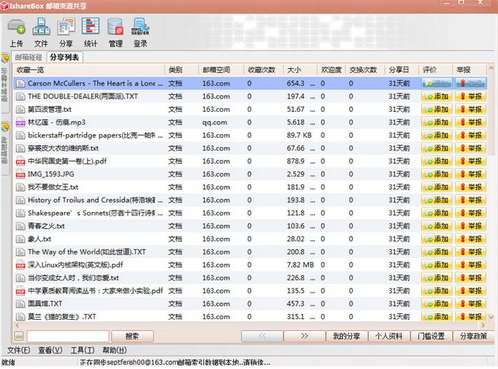This screenshot has width=498, height=369.
Task: Select 青春之火.txt file row
Action: 250,226
